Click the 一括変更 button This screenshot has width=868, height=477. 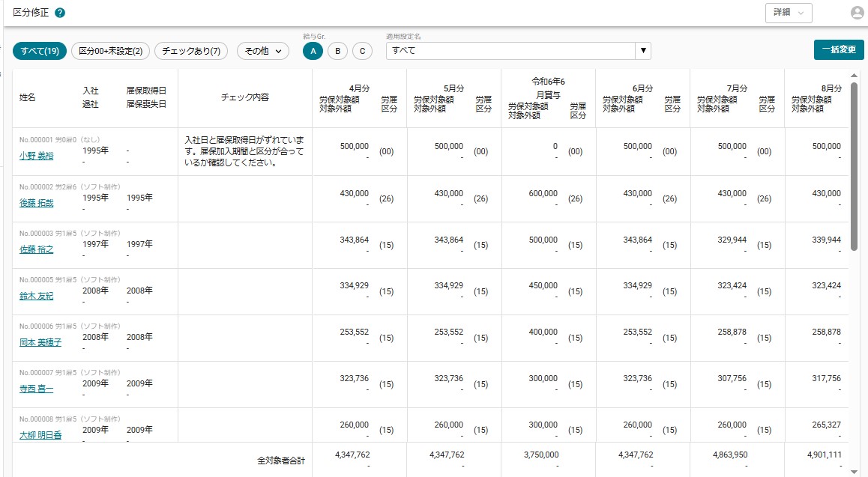click(839, 49)
